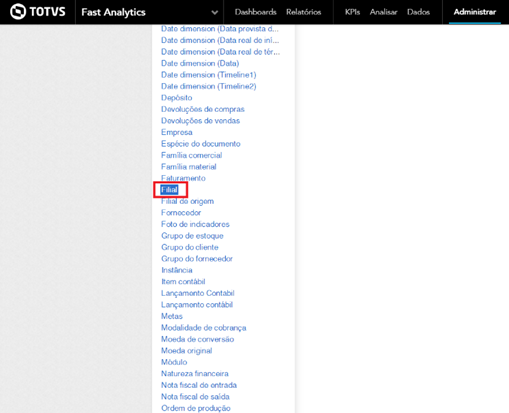The width and height of the screenshot is (509, 413).
Task: Open Item contábil
Action: pos(183,282)
